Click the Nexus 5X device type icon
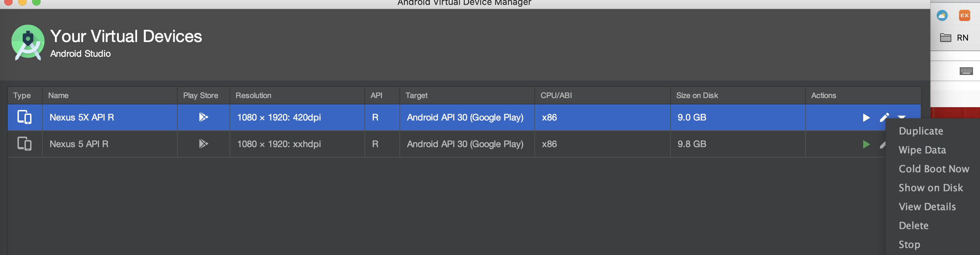 [24, 117]
